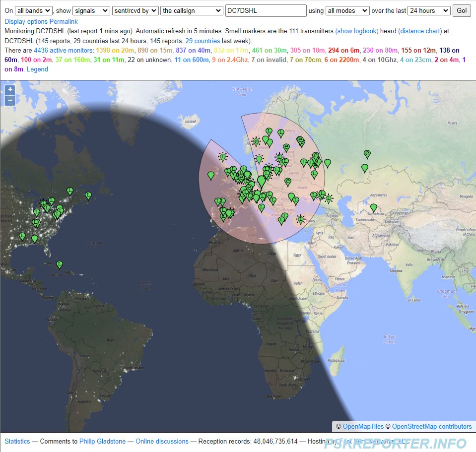The image size is (476, 452).
Task: Select the 'e' marker in eastern Russia
Action: point(367,154)
